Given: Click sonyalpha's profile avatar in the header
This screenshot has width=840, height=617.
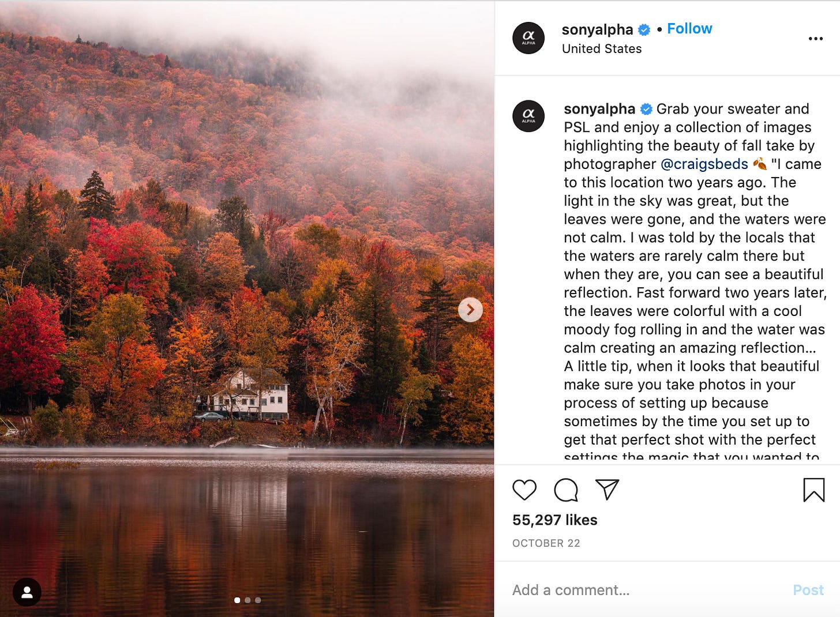Looking at the screenshot, I should 528,38.
